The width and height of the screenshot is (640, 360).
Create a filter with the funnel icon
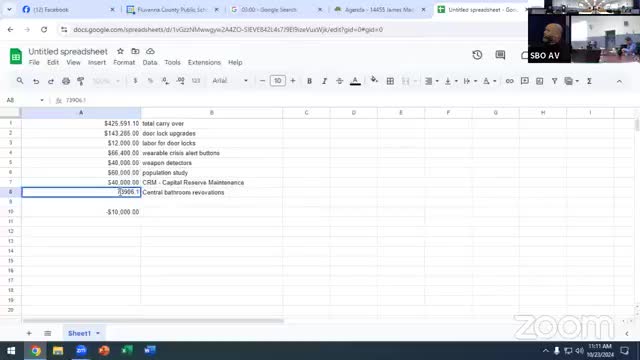point(554,81)
